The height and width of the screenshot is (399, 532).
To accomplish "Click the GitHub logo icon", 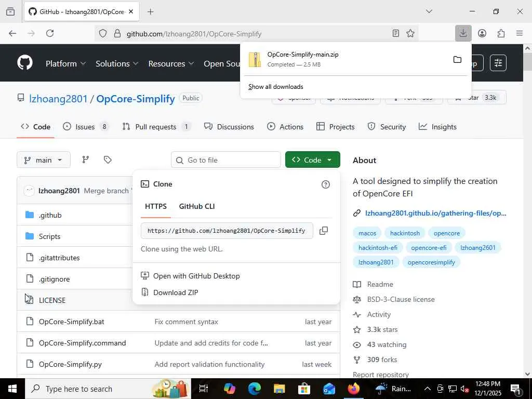I will (x=25, y=63).
